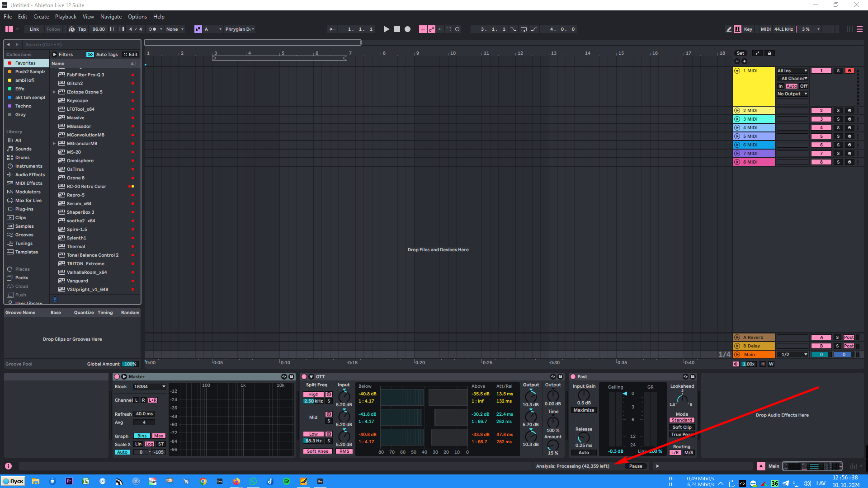
Task: Expand the iZotope Ozone 5 entry
Action: pyautogui.click(x=54, y=92)
